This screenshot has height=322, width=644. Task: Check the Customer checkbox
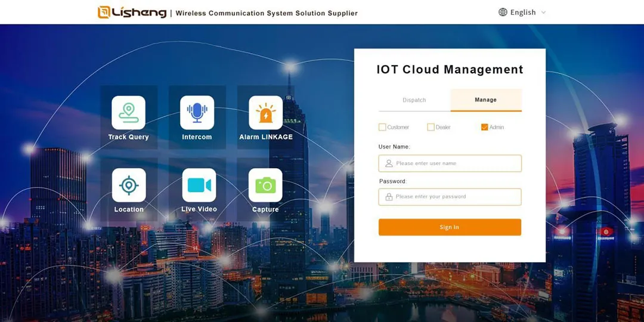[382, 127]
